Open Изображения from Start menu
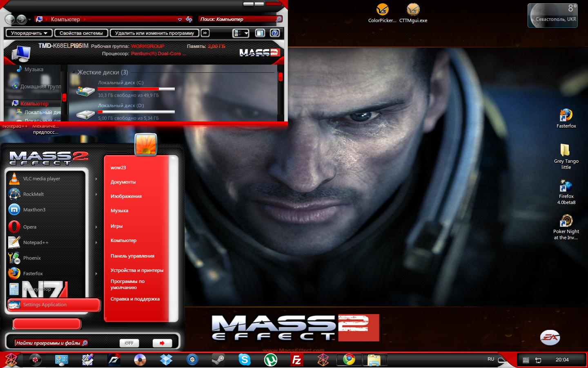This screenshot has height=368, width=588. [x=126, y=196]
